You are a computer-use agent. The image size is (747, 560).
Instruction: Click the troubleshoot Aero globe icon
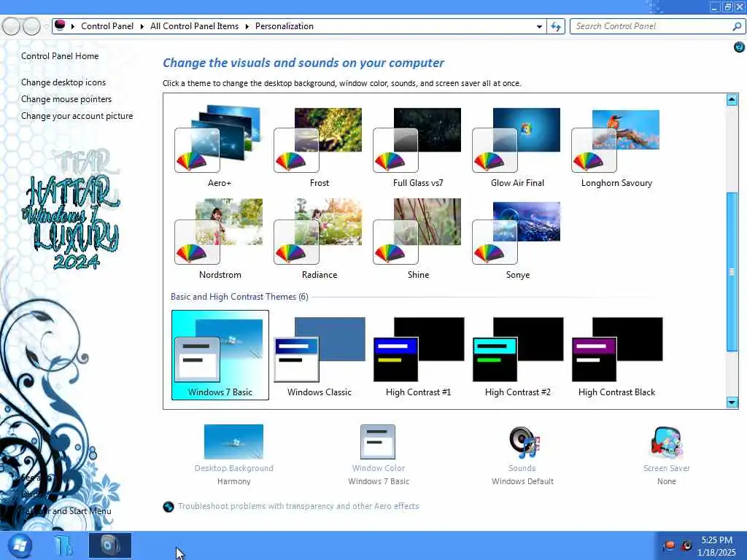(x=169, y=507)
